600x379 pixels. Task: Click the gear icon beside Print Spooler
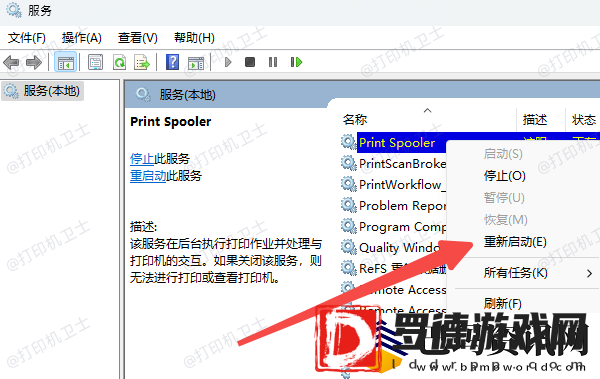point(348,142)
